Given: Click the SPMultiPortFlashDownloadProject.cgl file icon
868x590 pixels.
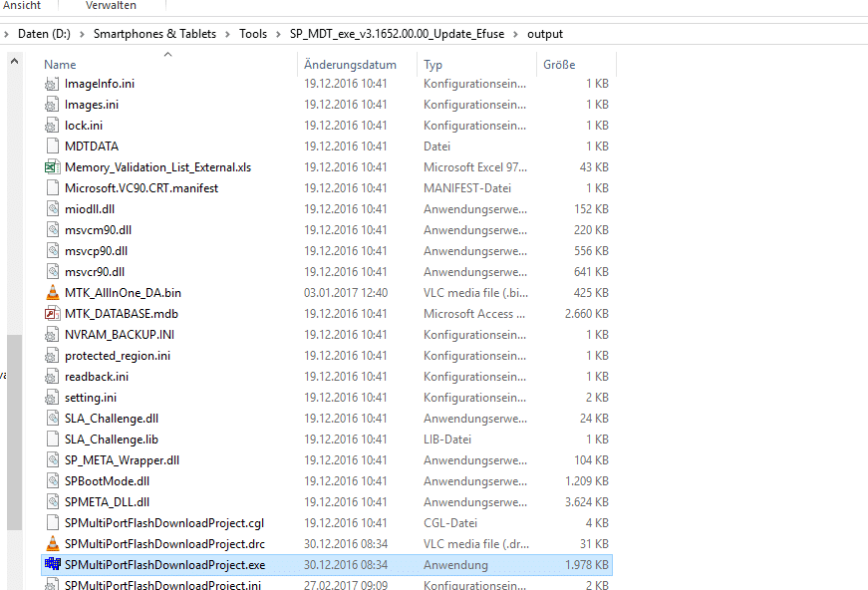Looking at the screenshot, I should point(52,523).
